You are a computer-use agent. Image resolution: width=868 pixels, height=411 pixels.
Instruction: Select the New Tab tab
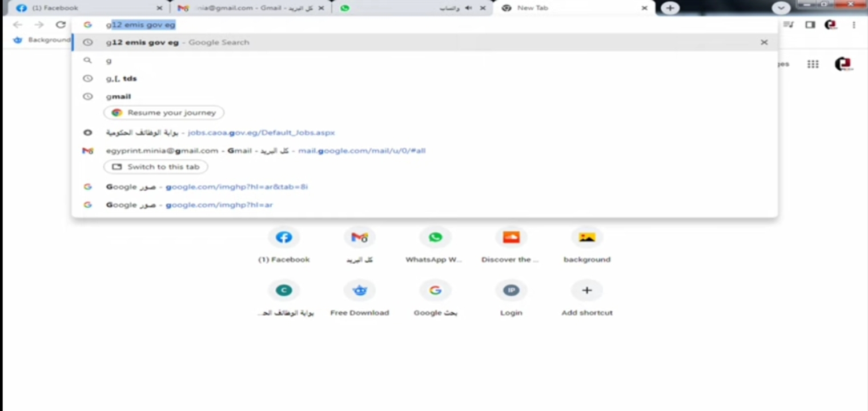click(x=574, y=8)
